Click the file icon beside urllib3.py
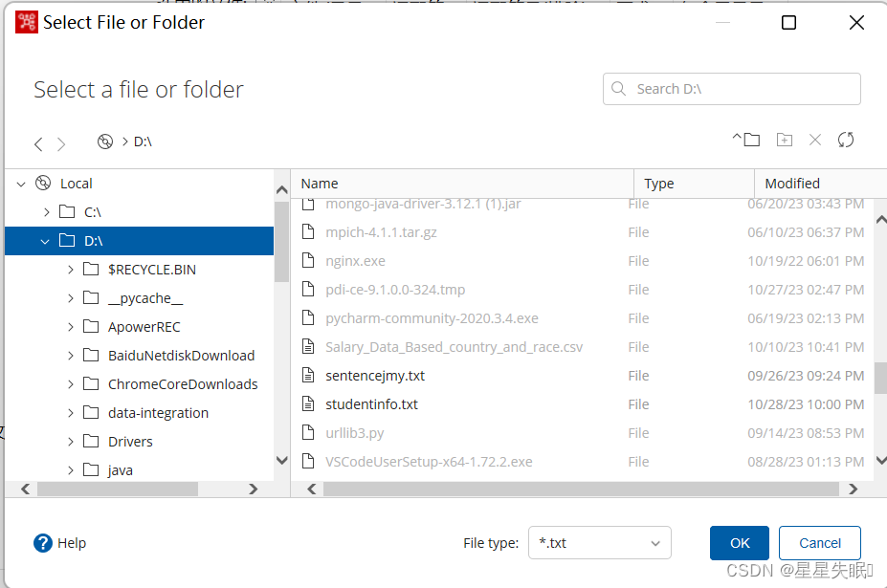This screenshot has width=887, height=588. pyautogui.click(x=308, y=432)
